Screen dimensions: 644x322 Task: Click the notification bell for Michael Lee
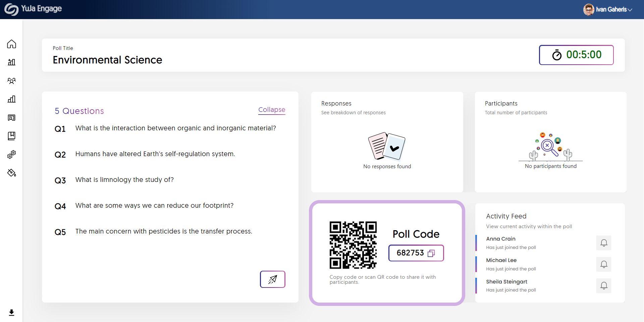[x=604, y=264]
